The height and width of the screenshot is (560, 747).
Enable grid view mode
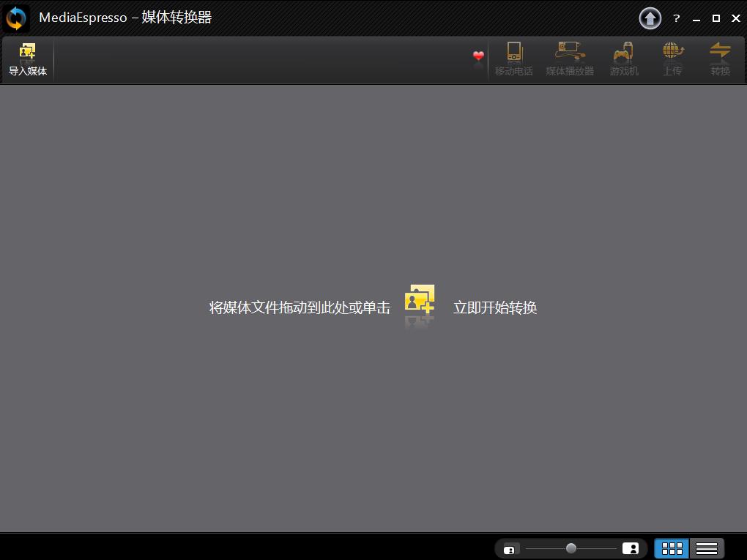point(671,548)
